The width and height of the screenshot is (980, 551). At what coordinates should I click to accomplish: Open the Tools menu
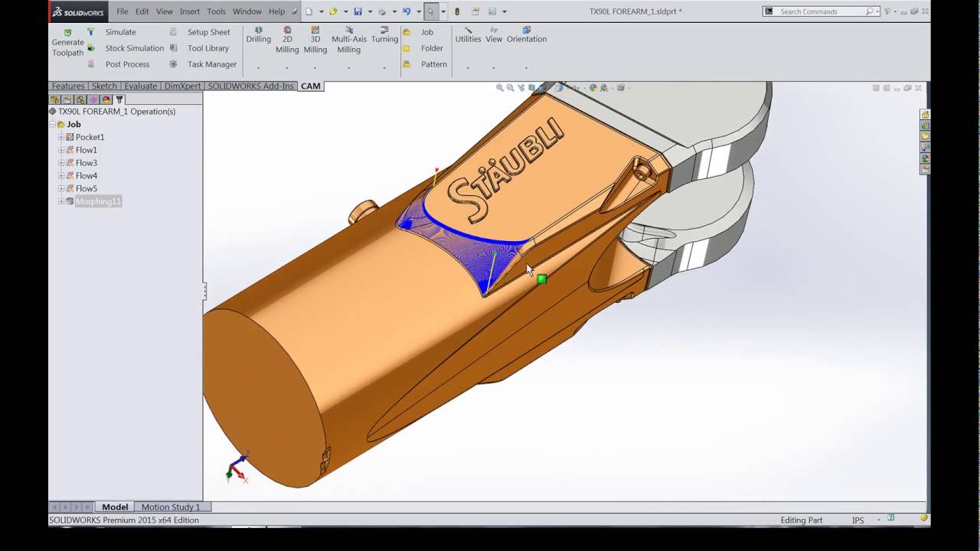tap(217, 11)
